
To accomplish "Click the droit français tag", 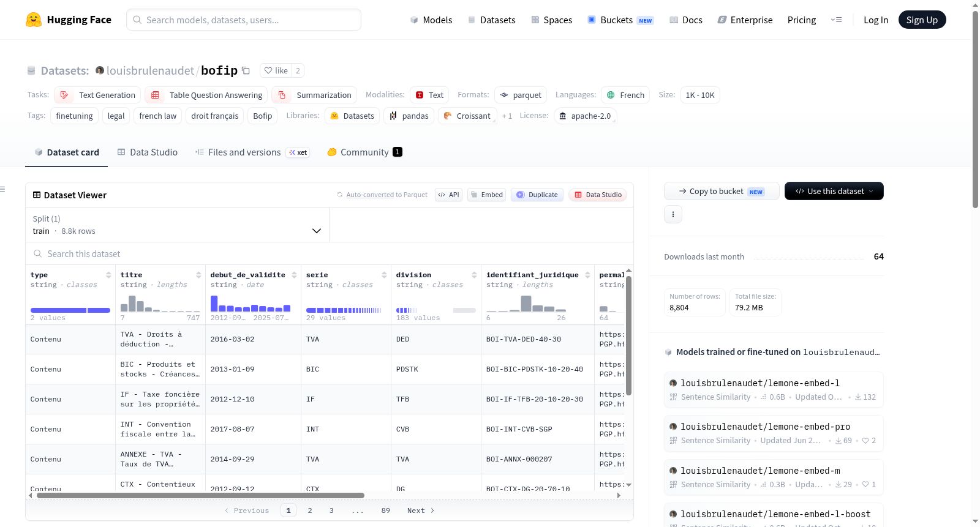I will point(215,116).
